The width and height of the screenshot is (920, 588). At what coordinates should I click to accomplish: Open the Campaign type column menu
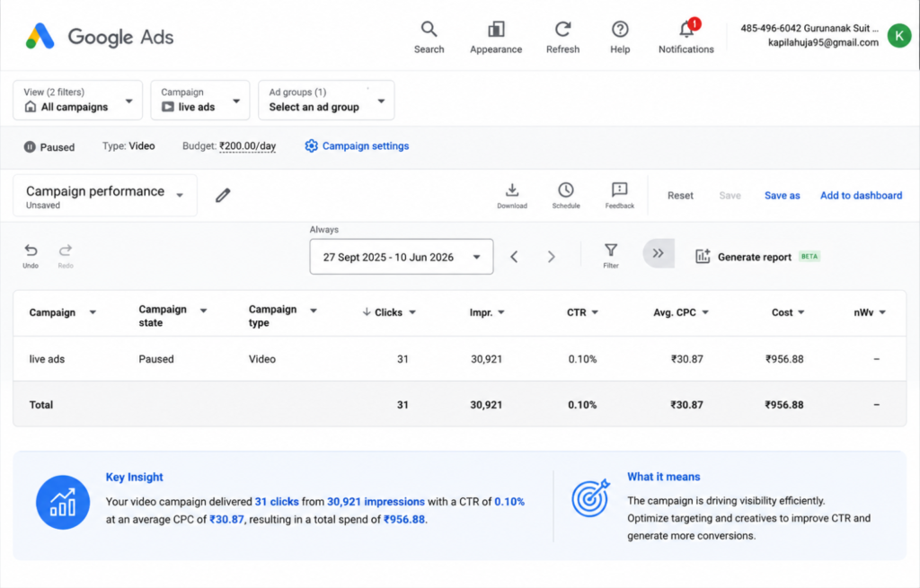coord(314,311)
